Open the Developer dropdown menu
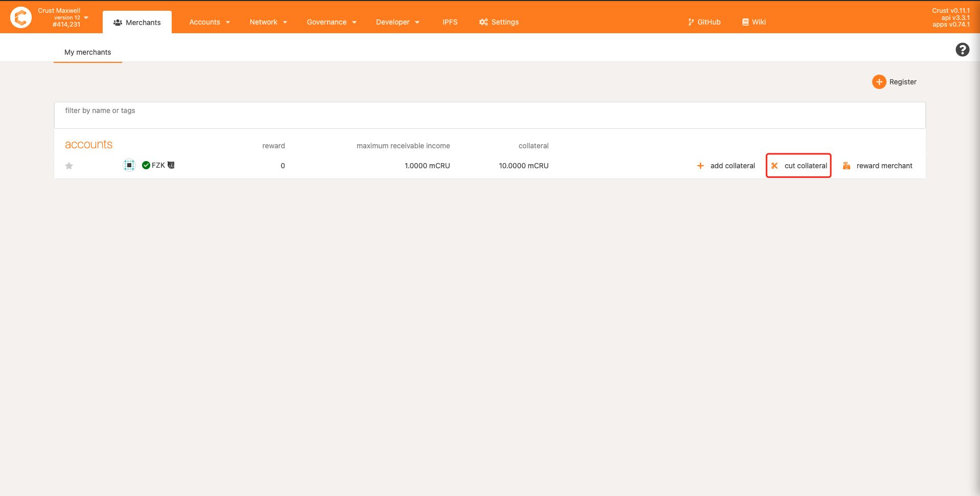 click(398, 22)
